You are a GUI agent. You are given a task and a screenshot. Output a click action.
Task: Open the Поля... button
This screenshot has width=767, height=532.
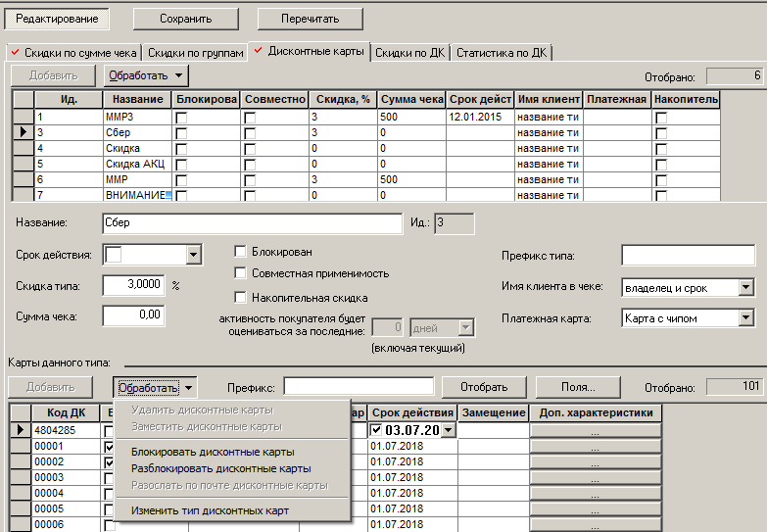click(x=578, y=387)
